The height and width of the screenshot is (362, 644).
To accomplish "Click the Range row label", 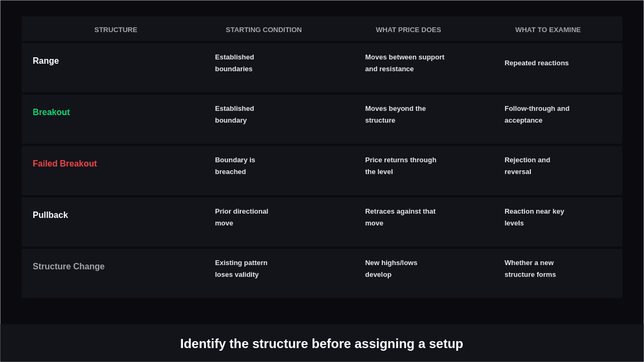I will 46,61.
